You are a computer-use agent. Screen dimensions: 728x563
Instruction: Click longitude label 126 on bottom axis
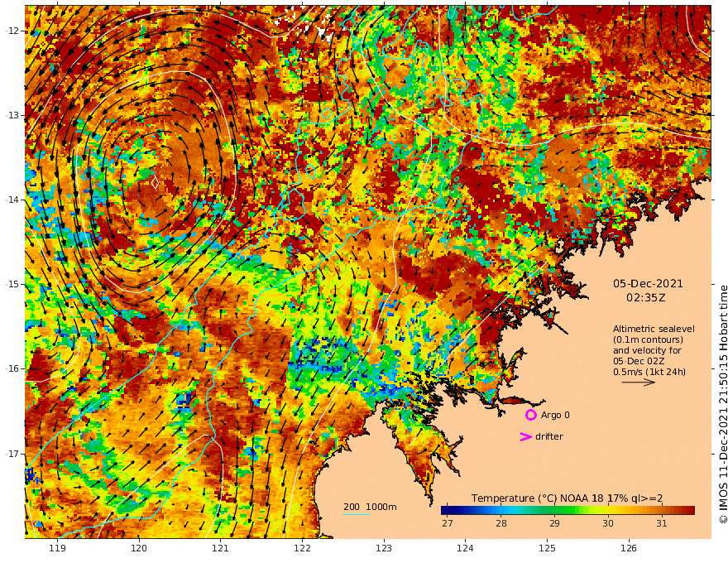tap(629, 549)
